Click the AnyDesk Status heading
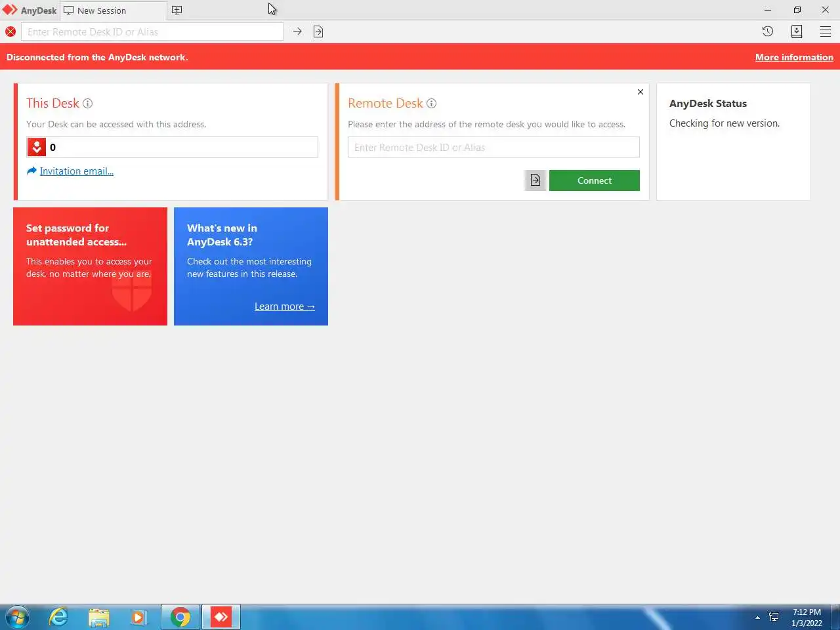Screen dimensions: 840x630 [708, 104]
